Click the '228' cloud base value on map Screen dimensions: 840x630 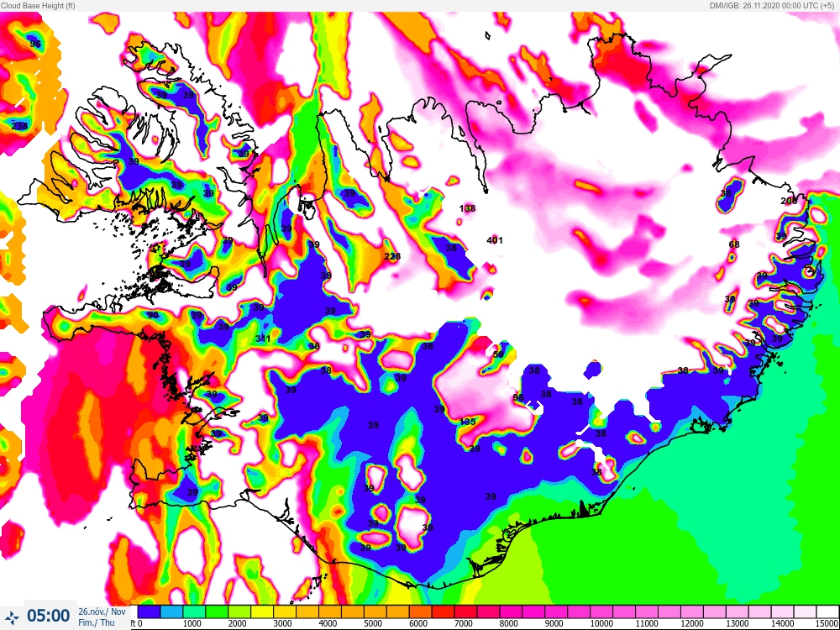392,256
